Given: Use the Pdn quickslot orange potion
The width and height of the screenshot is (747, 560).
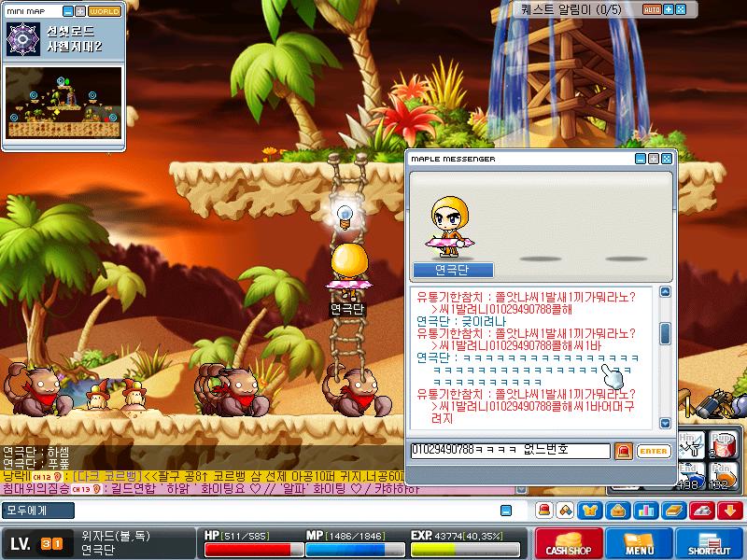Looking at the screenshot, I should [723, 475].
